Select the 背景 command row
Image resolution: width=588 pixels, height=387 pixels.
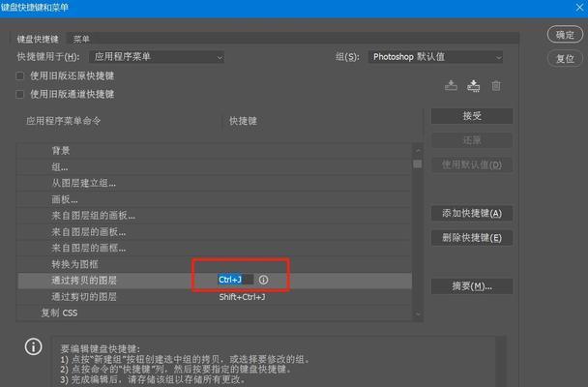coord(215,151)
